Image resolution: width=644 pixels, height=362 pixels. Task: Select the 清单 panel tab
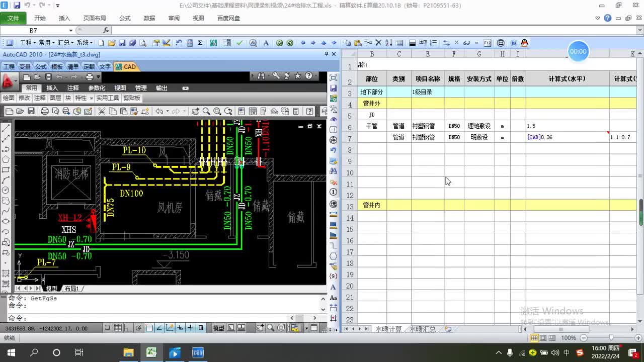[73, 66]
